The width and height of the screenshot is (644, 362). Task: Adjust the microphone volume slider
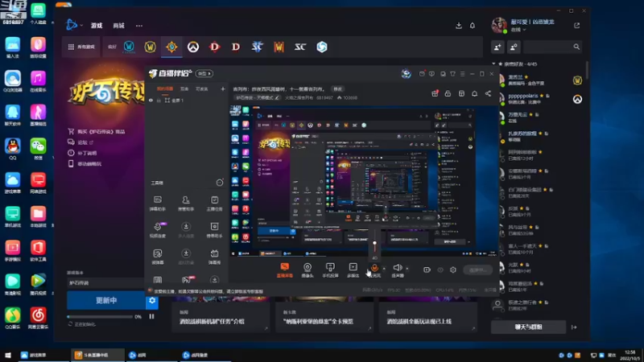(374, 244)
